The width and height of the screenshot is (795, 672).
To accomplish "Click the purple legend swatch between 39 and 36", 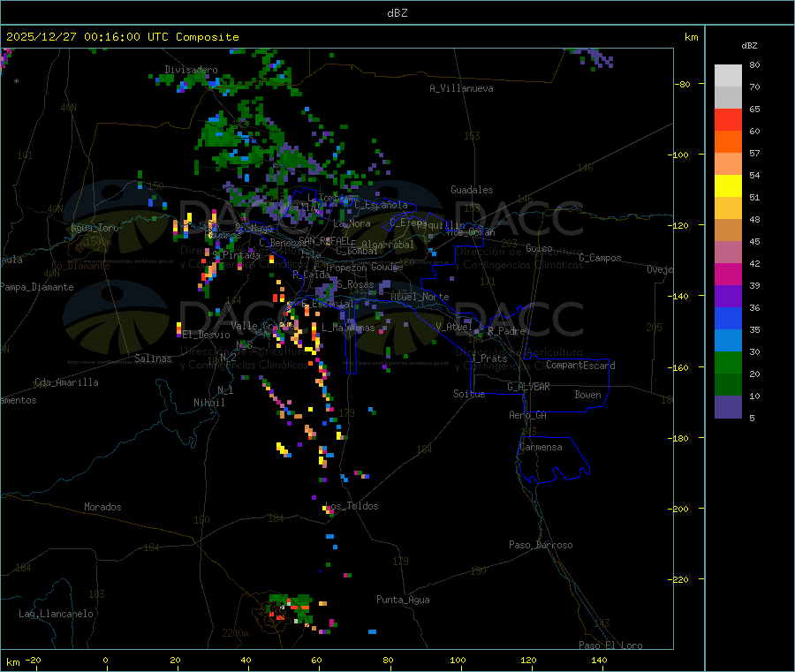I will (728, 297).
